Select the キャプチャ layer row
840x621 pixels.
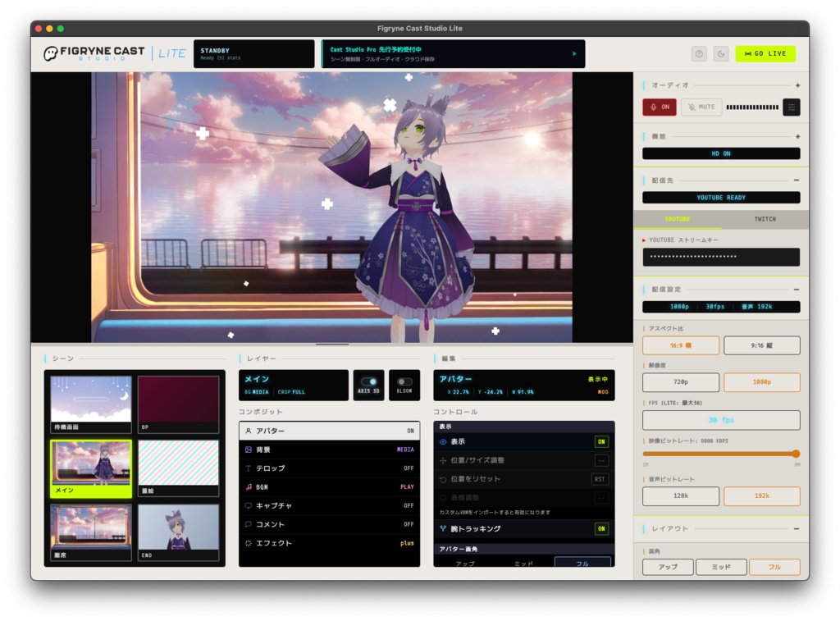coord(330,506)
